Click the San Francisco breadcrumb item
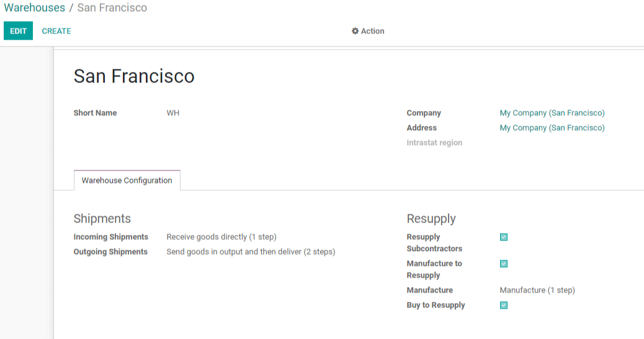The image size is (644, 339). point(112,8)
